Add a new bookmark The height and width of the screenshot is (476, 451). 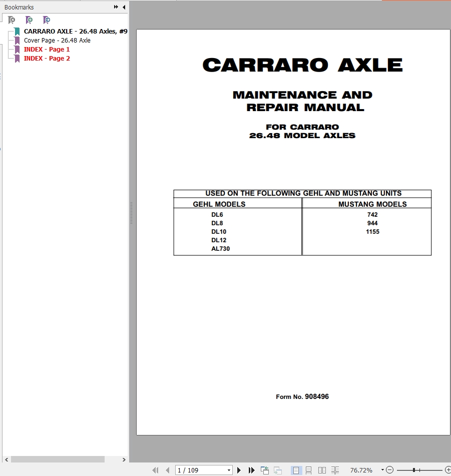[x=29, y=20]
